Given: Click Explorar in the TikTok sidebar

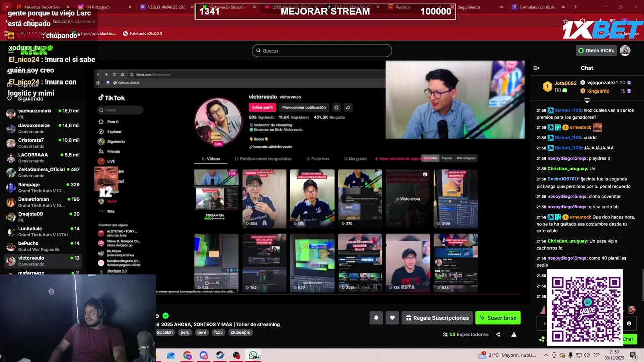Looking at the screenshot, I should coord(111,132).
